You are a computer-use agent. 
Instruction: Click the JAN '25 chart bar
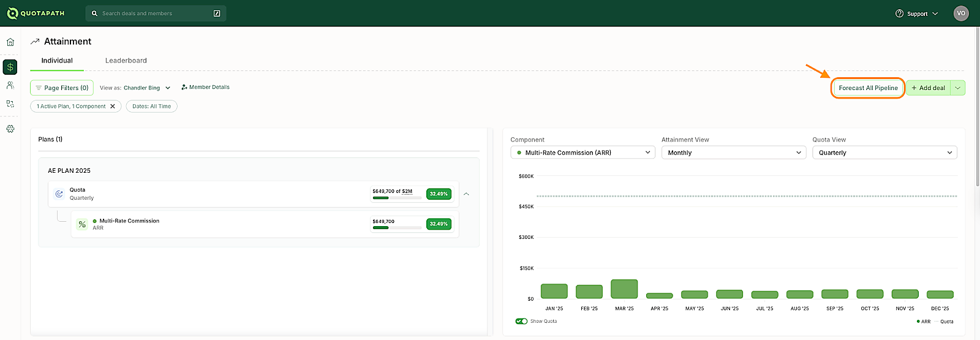(x=554, y=291)
